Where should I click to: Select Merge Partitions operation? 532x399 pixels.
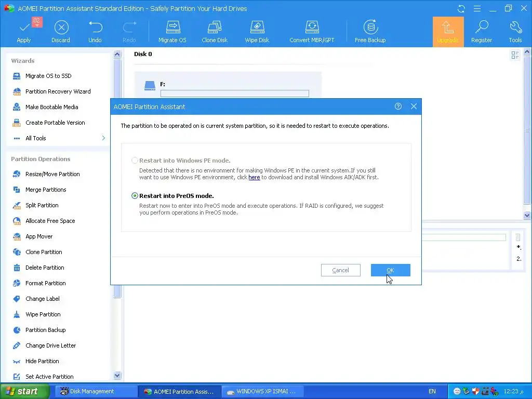point(46,190)
